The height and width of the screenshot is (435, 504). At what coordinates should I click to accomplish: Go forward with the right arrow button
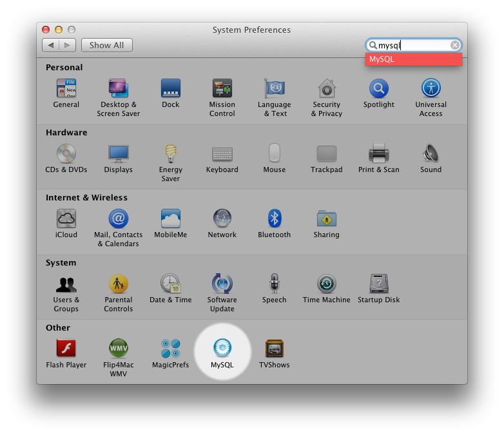click(x=67, y=45)
